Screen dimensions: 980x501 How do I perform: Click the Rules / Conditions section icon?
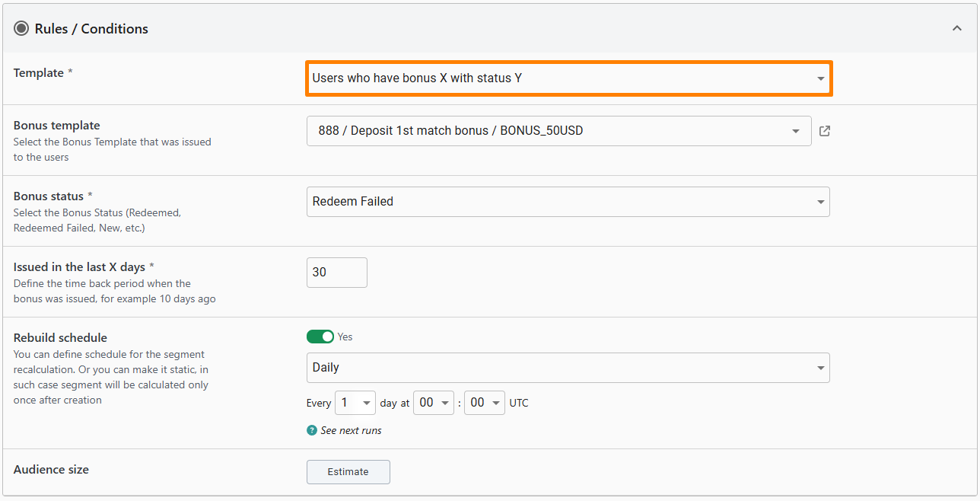[21, 29]
